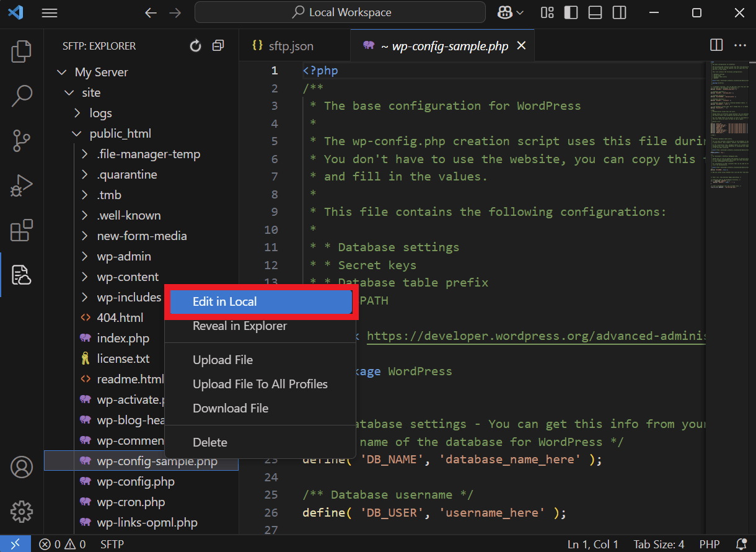The image size is (756, 552).
Task: Choose Upload File To All Profiles
Action: (x=262, y=384)
